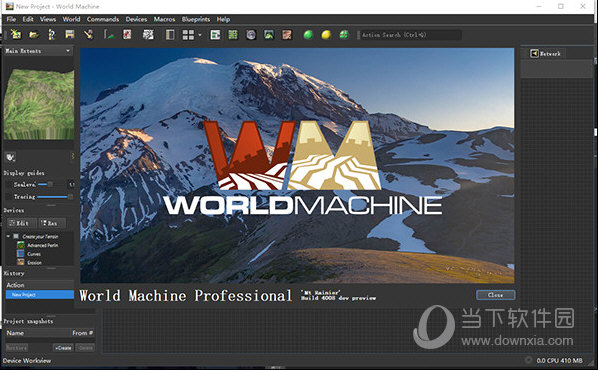This screenshot has width=598, height=370.
Task: Click the green build sphere button
Action: (308, 35)
